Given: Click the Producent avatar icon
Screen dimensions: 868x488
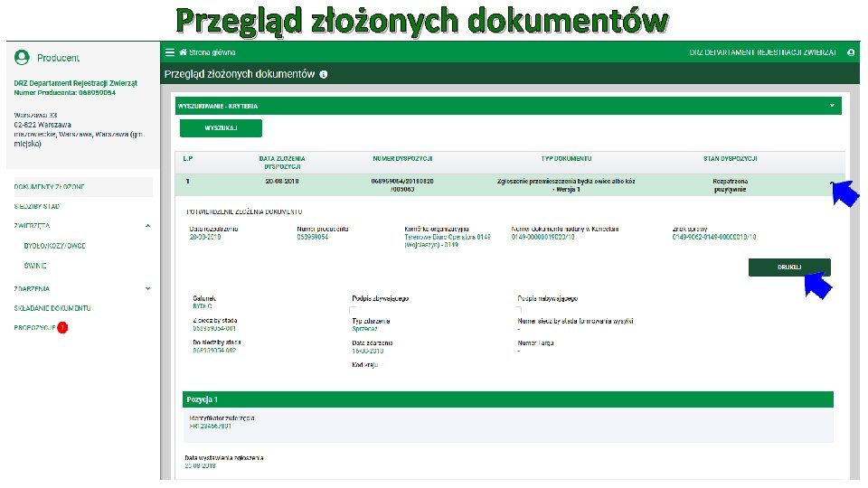Looking at the screenshot, I should (x=22, y=57).
